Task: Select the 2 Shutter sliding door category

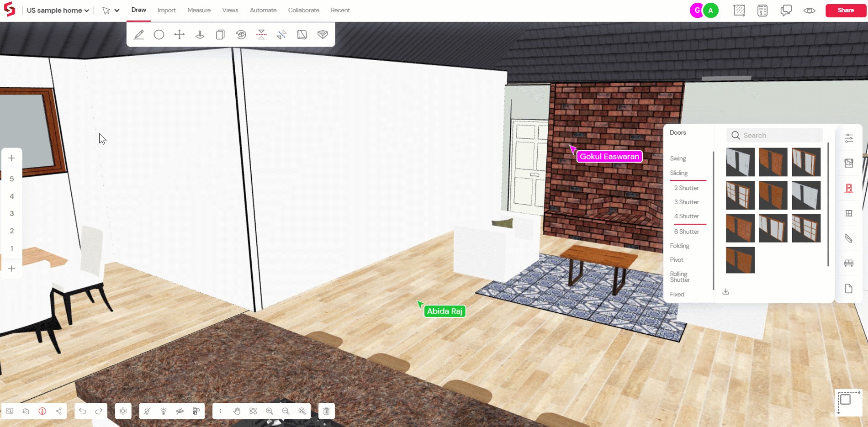Action: pos(686,188)
